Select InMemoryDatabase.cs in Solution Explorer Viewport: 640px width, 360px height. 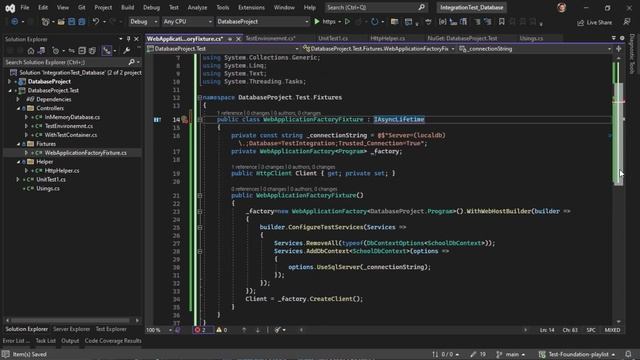[72, 117]
